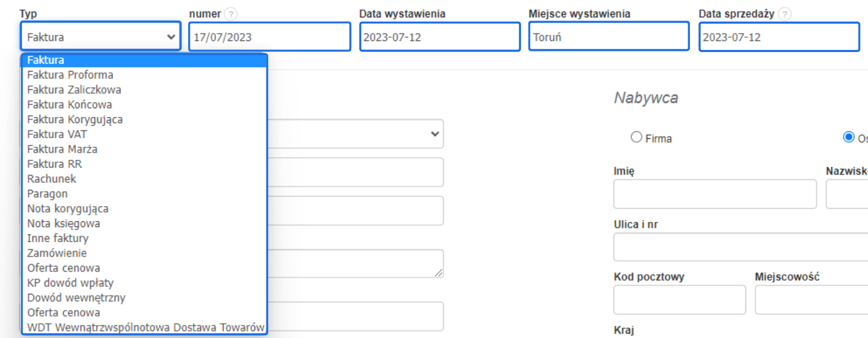
Task: Open the dropdown behind the document list
Action: click(x=434, y=134)
